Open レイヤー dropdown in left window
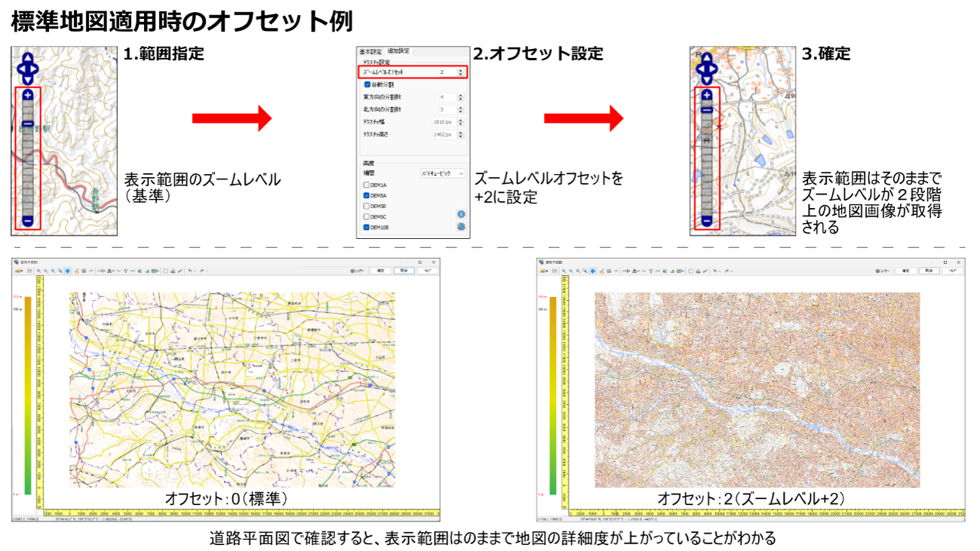The image size is (980, 551). click(358, 271)
